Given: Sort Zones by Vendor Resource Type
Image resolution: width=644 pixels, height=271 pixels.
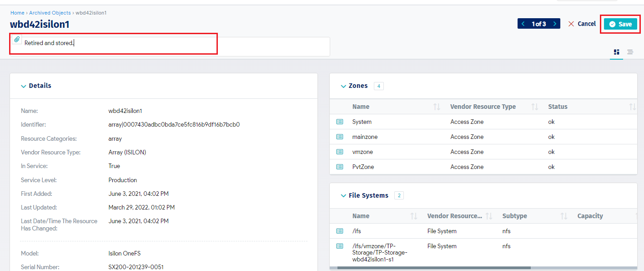Looking at the screenshot, I should click(x=535, y=107).
